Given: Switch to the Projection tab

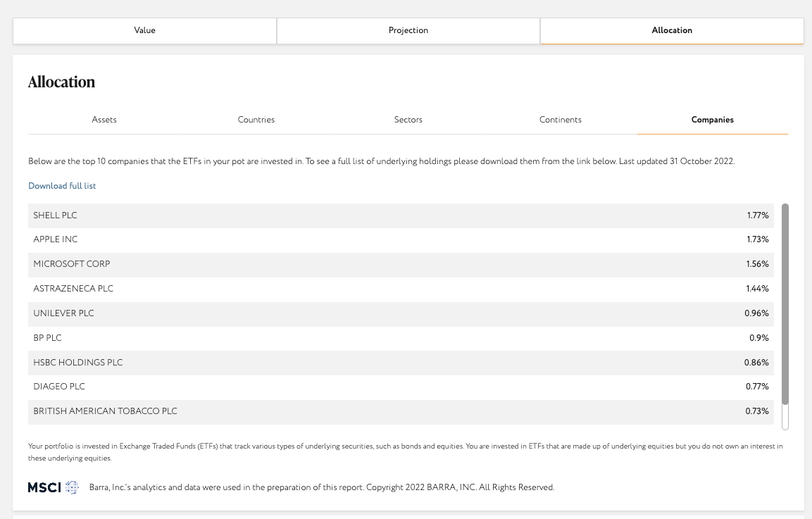Looking at the screenshot, I should [x=408, y=30].
